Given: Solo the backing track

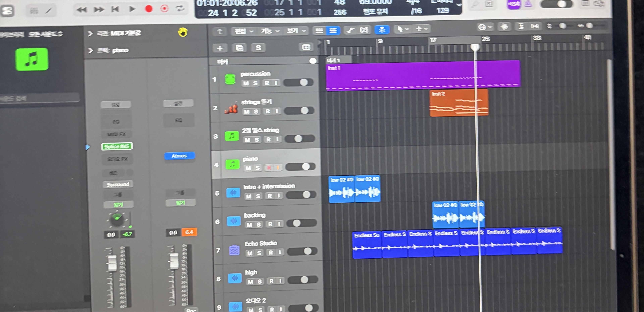Looking at the screenshot, I should [x=258, y=225].
